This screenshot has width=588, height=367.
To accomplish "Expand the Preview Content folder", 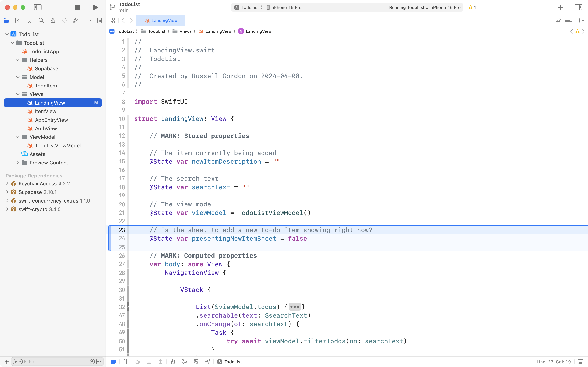I will [x=18, y=163].
